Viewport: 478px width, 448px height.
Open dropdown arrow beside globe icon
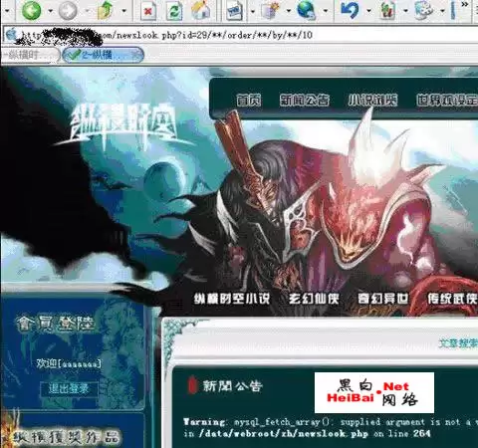point(326,11)
